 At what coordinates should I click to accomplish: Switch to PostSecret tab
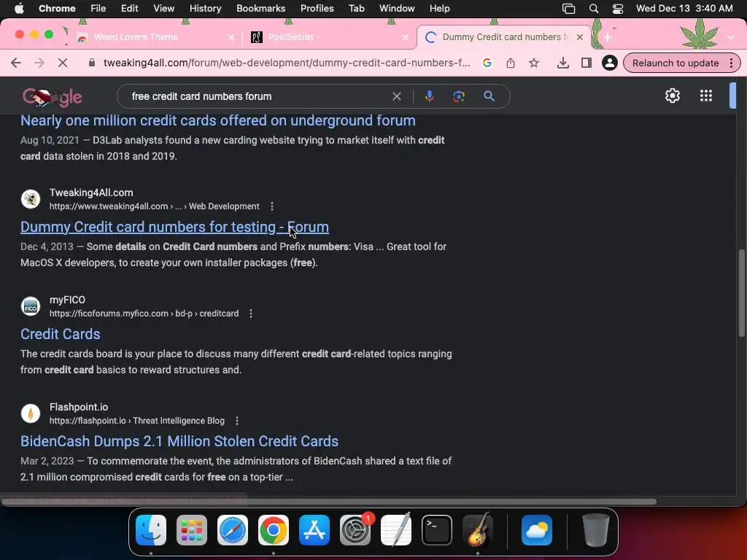[329, 37]
